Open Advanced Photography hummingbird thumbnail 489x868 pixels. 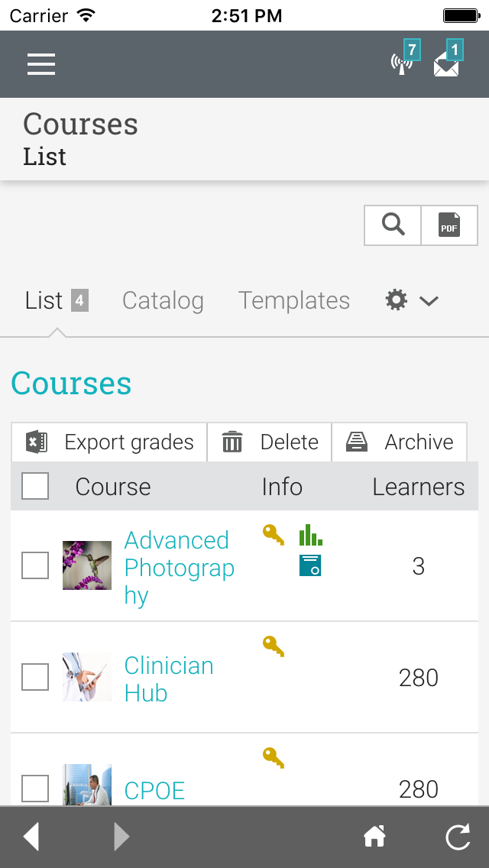87,565
